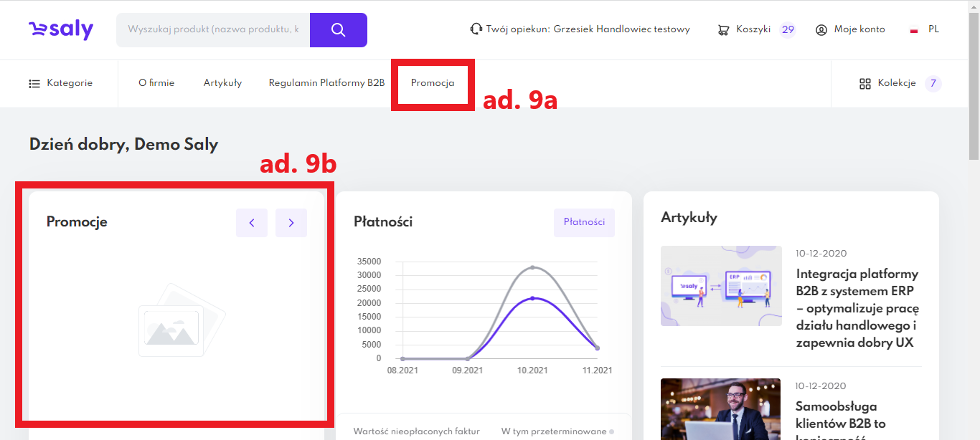Click the Kolekcje grid icon
The width and height of the screenshot is (980, 440).
(864, 84)
